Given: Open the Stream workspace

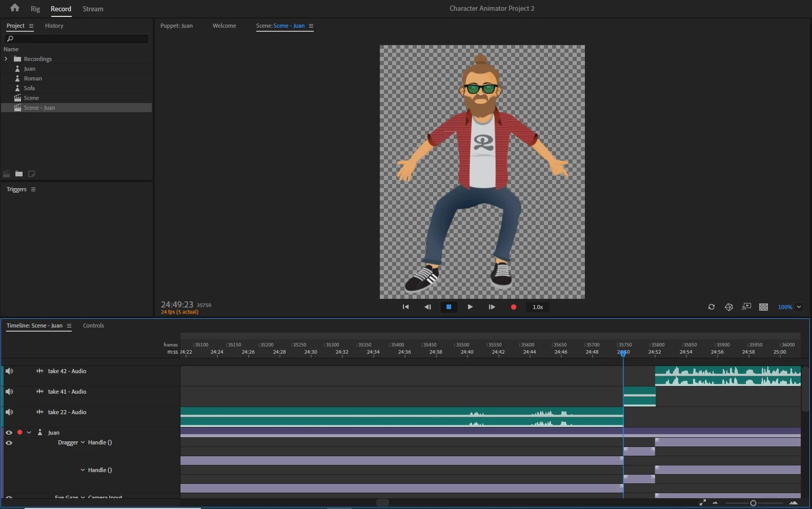Looking at the screenshot, I should (93, 9).
